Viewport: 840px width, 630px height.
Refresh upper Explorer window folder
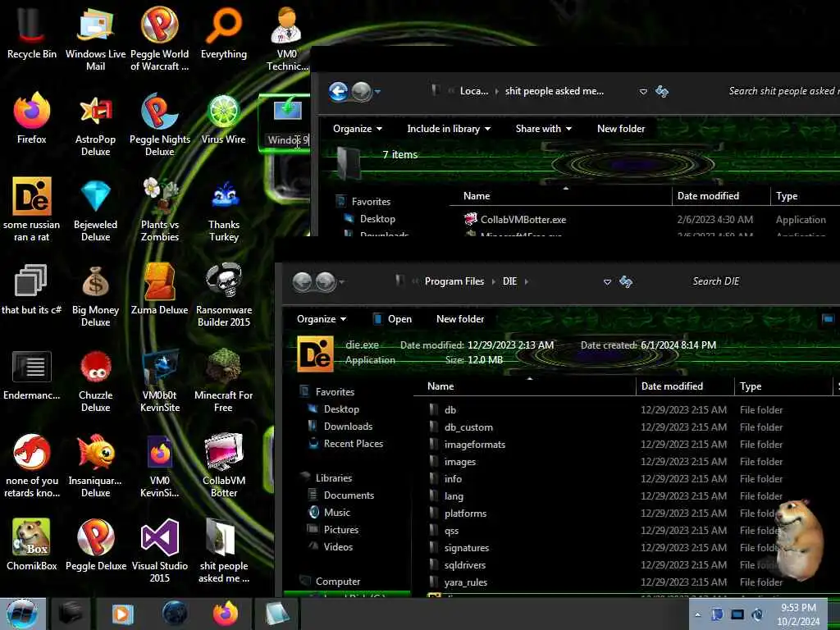click(662, 92)
